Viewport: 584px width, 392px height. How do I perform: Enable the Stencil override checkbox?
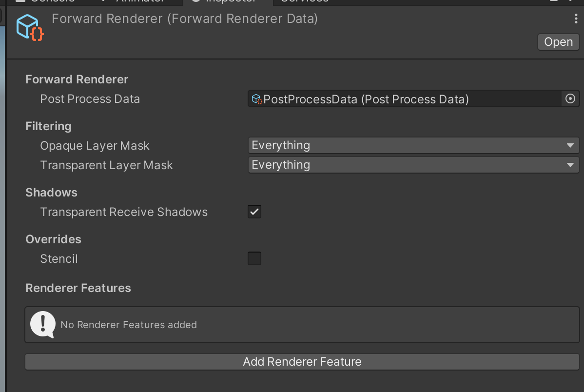click(254, 258)
